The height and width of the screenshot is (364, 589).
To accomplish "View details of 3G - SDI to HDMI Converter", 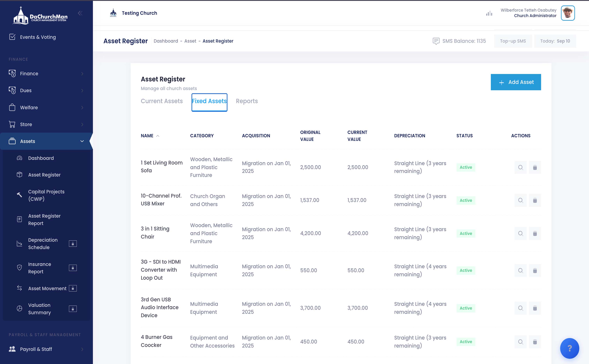I will 520,270.
